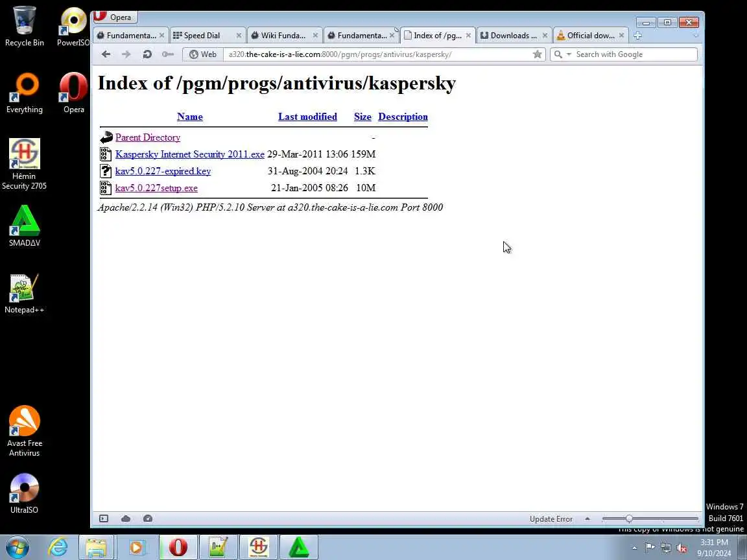Click the binary icon beside kav5.0.227setup.exe

pos(105,187)
